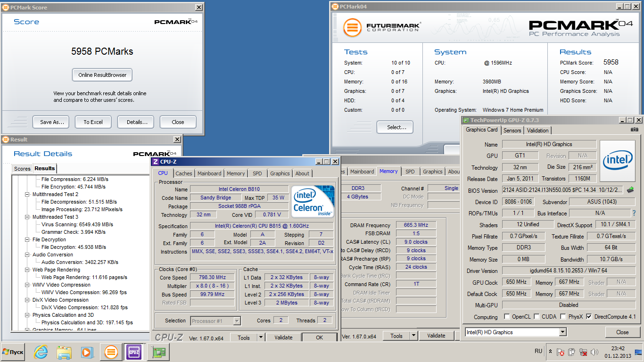Select 'Image Processing: 23.712 MPixels/s' row
This screenshot has height=362, width=644.
click(x=82, y=209)
